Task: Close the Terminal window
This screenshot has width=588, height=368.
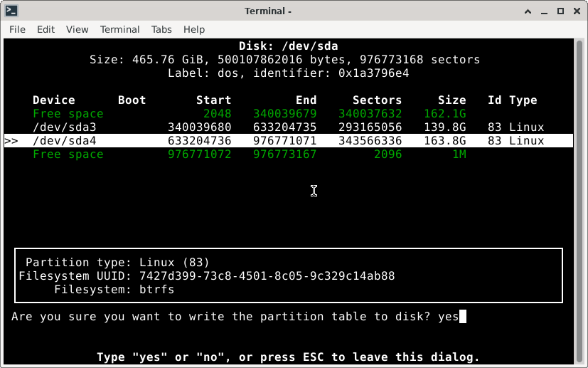Action: pos(574,11)
